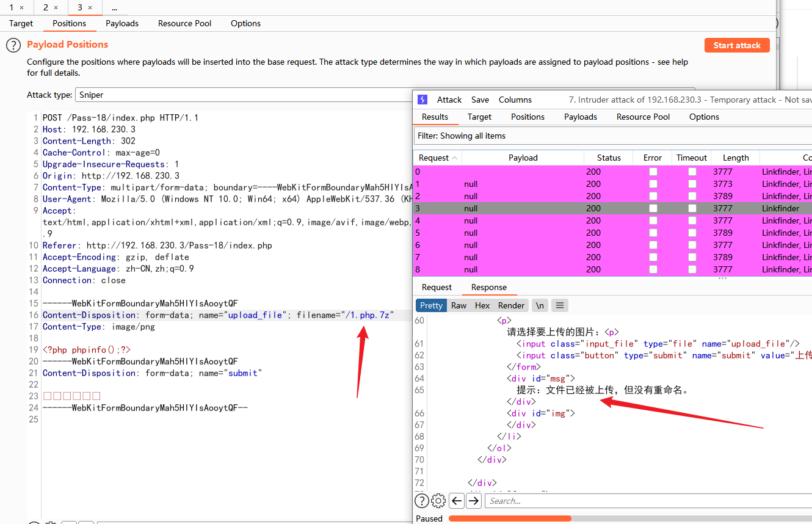Select Options tab in attack window
This screenshot has height=524, width=812.
point(704,117)
